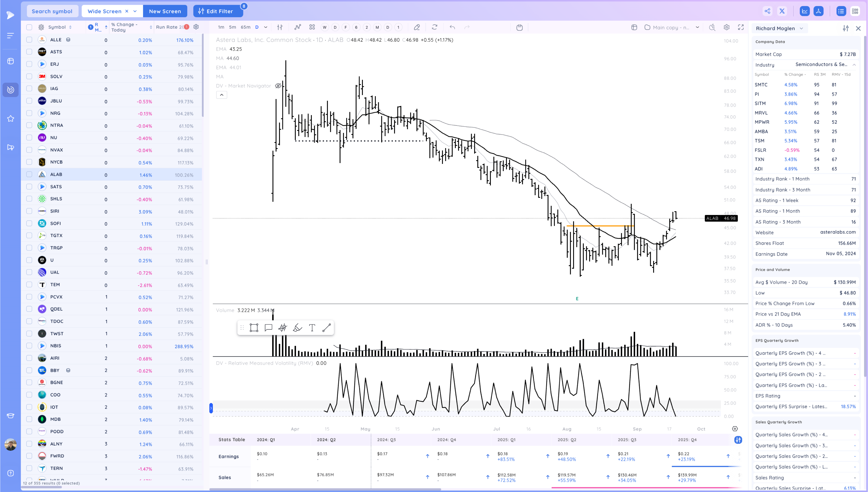The height and width of the screenshot is (492, 868).
Task: Check the SOFI row checkbox
Action: [x=29, y=223]
